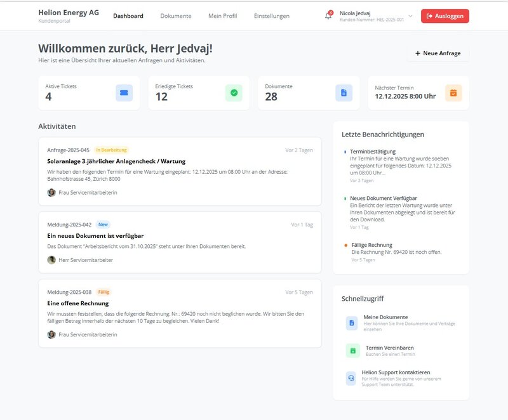Click the Helion Energy AG logo title

click(68, 13)
